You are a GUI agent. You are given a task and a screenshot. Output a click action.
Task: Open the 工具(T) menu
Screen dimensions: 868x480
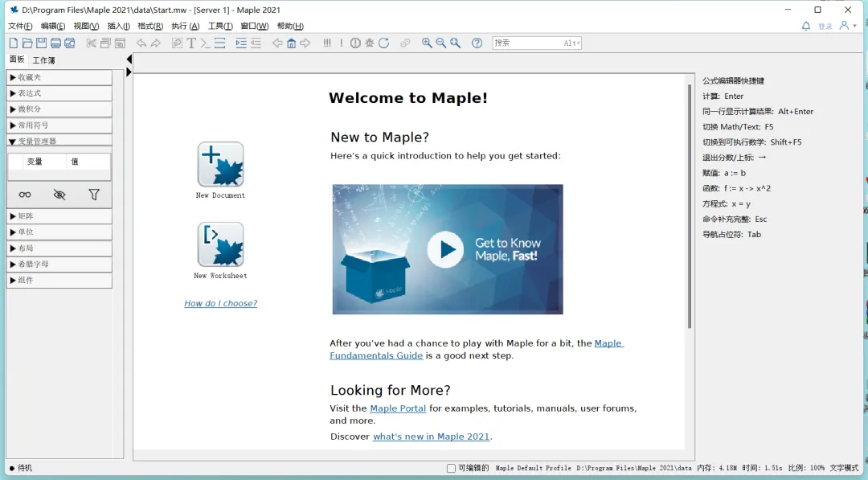pyautogui.click(x=219, y=26)
